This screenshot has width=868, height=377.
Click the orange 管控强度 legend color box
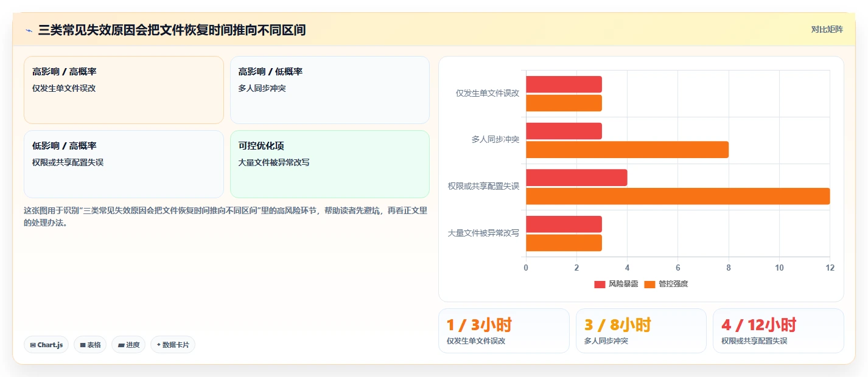(649, 285)
